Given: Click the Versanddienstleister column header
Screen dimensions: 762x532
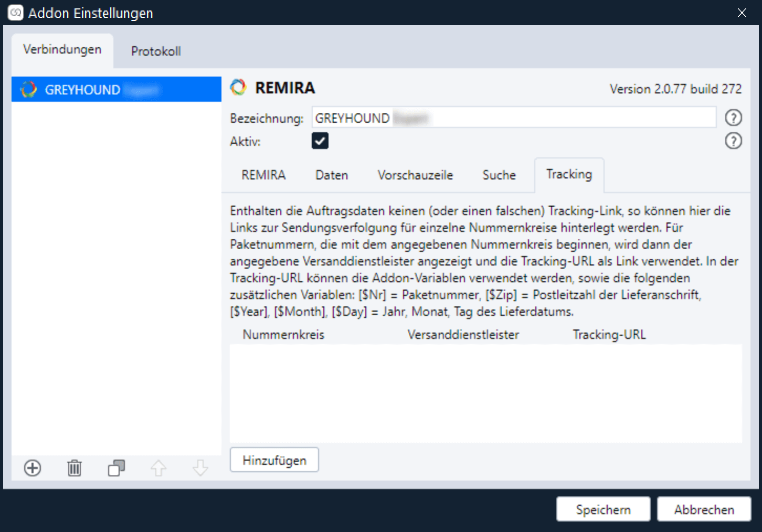Looking at the screenshot, I should coord(463,335).
